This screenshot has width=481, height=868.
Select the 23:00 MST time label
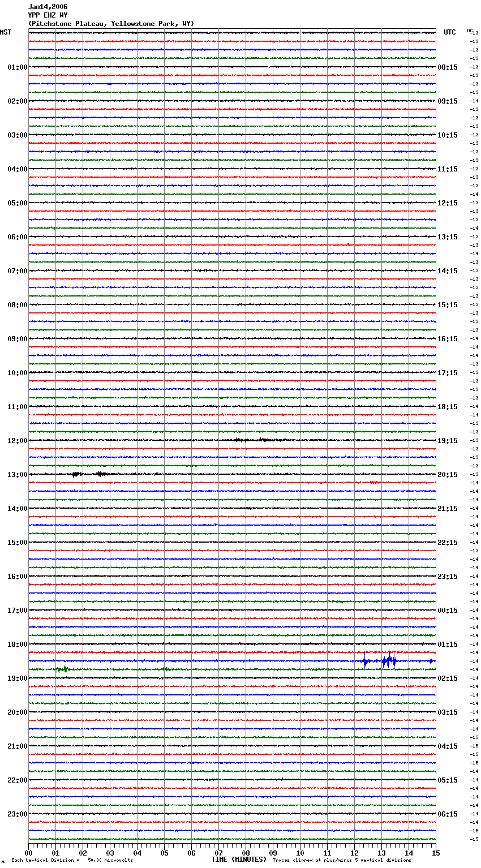click(18, 814)
